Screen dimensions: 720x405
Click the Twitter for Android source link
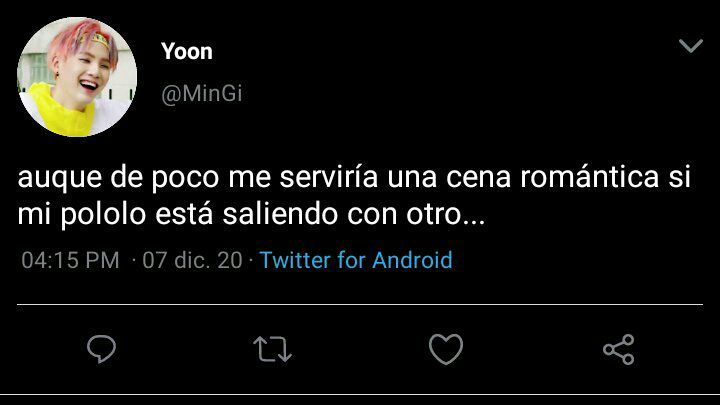pos(356,260)
